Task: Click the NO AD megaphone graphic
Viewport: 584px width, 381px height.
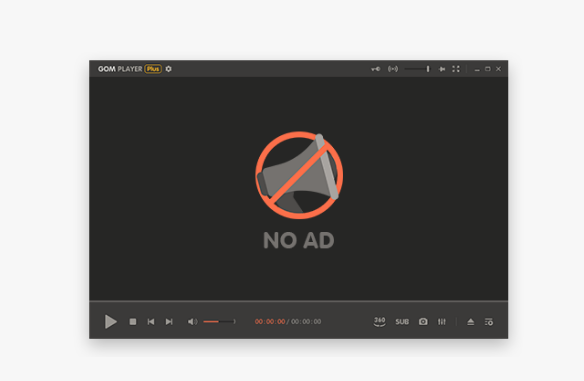Action: click(x=299, y=175)
